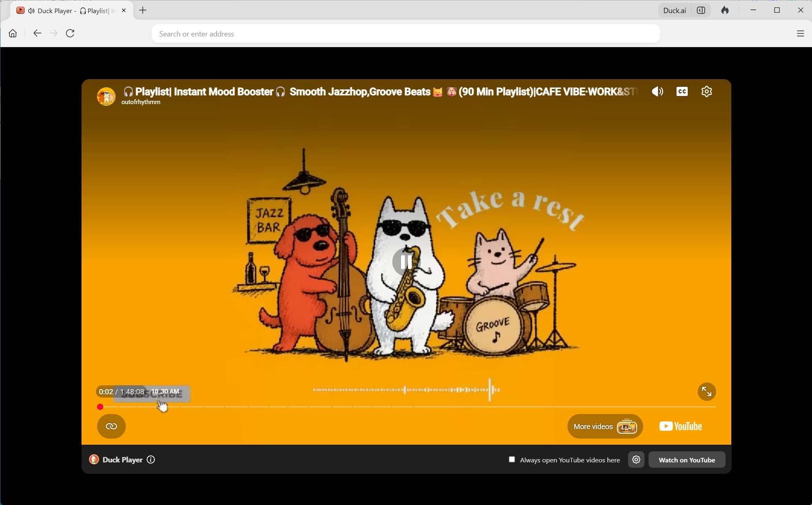Open the Duck.ai button in toolbar
The height and width of the screenshot is (505, 812).
[x=674, y=11]
